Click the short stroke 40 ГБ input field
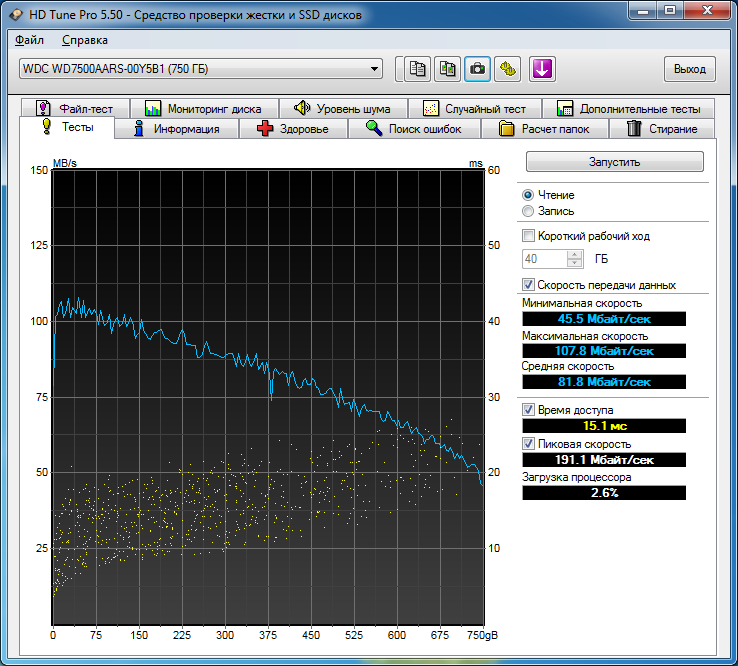 click(x=545, y=259)
